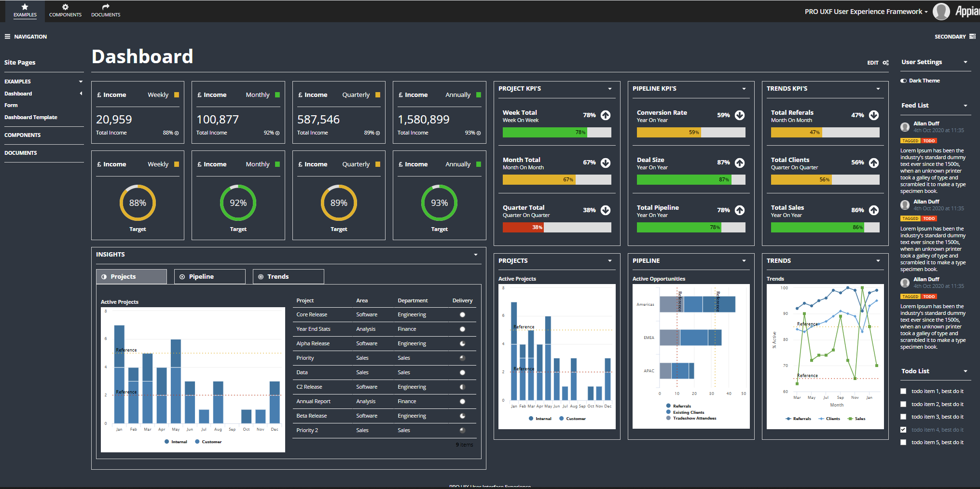This screenshot has width=980, height=489.
Task: Collapse the PROJECT KPI'S panel chevron
Action: (x=610, y=89)
